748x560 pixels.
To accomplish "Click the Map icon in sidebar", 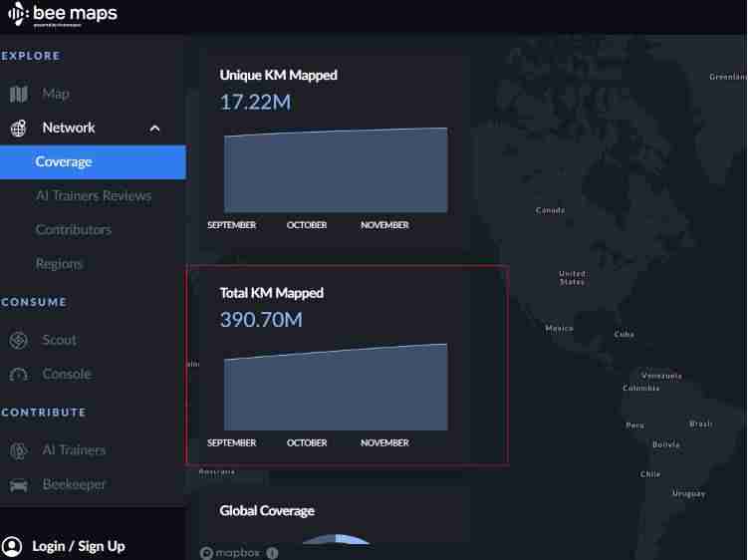I will (x=19, y=94).
